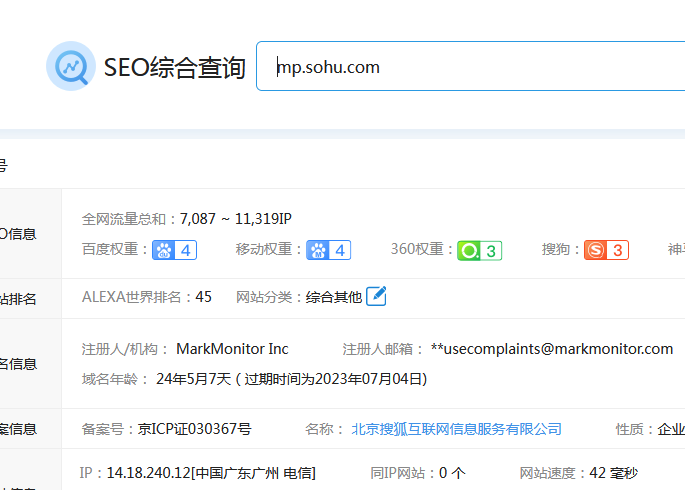Click the SEO综合查询 magnifier logo icon
Screen dimensions: 685x490
[x=71, y=67]
